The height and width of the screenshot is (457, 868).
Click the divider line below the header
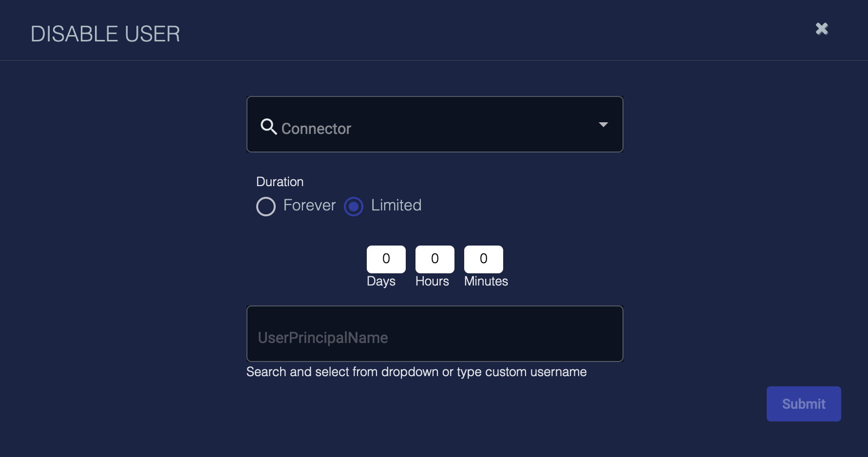coord(434,60)
